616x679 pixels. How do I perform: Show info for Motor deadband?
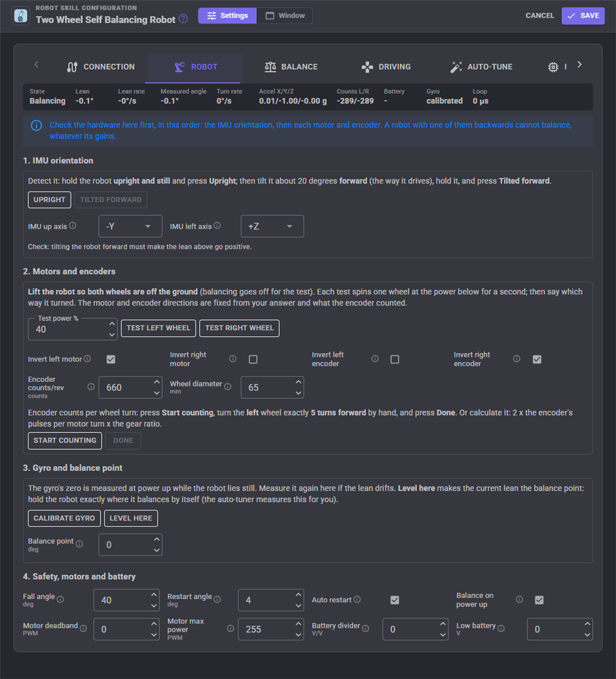pyautogui.click(x=83, y=628)
